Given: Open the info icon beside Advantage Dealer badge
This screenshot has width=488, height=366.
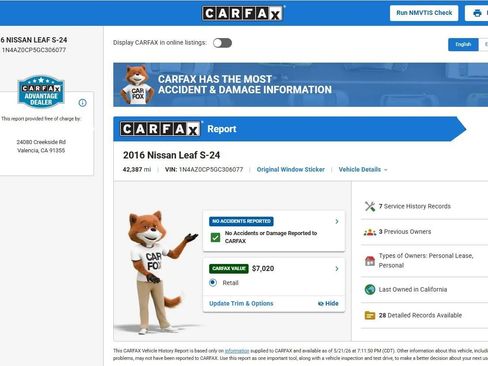Looking at the screenshot, I should coord(82,103).
